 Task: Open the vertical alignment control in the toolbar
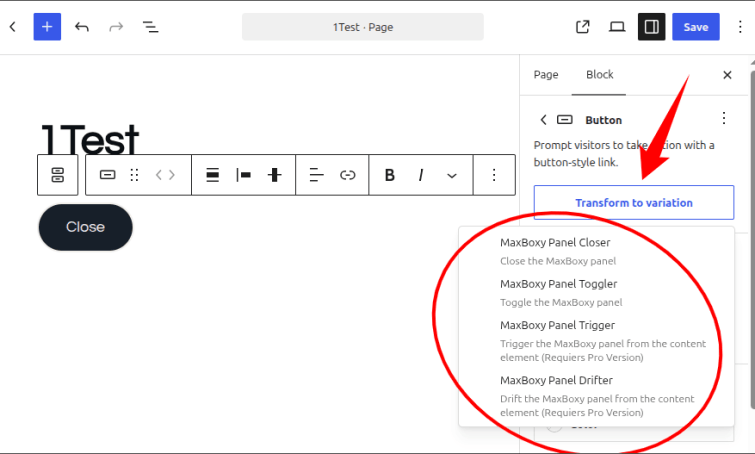274,175
